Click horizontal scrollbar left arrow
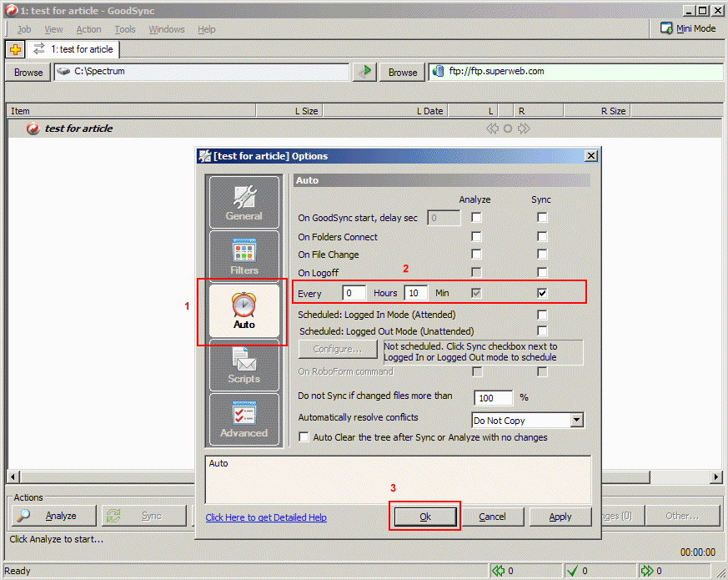The width and height of the screenshot is (728, 580). pos(13,477)
